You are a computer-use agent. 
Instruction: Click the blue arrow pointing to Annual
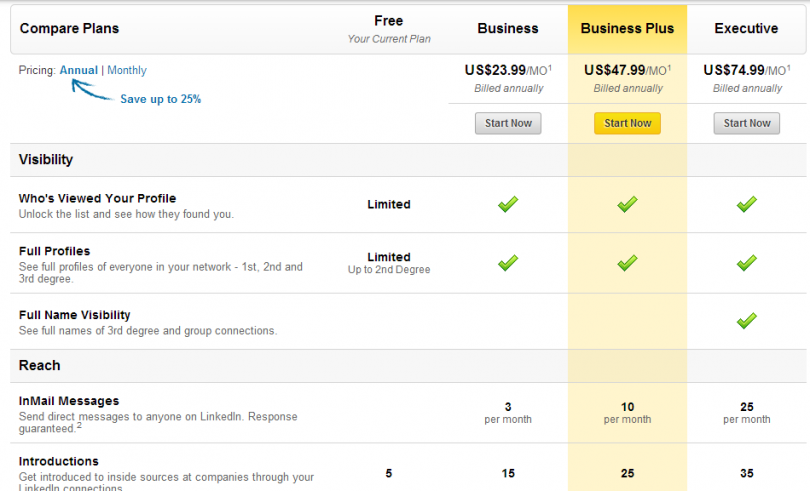point(92,90)
